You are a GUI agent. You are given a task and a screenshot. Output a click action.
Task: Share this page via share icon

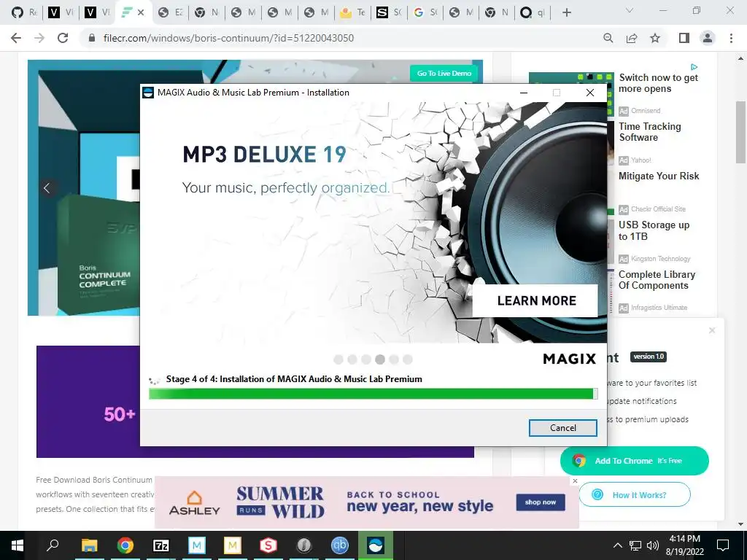pyautogui.click(x=632, y=38)
